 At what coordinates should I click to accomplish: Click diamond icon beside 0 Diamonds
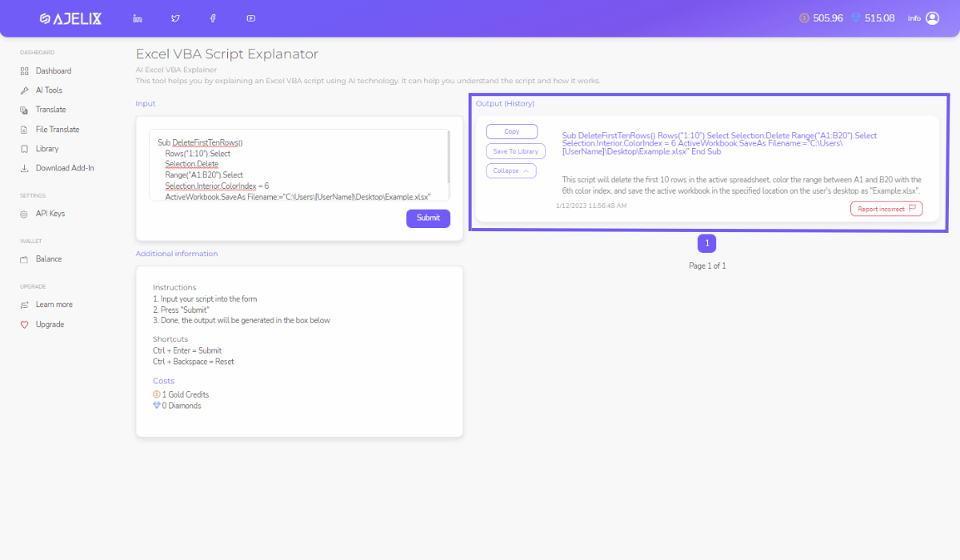157,406
